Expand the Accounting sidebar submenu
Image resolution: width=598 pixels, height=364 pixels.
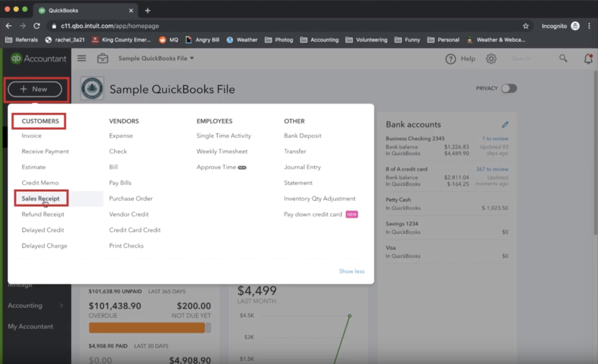35,306
